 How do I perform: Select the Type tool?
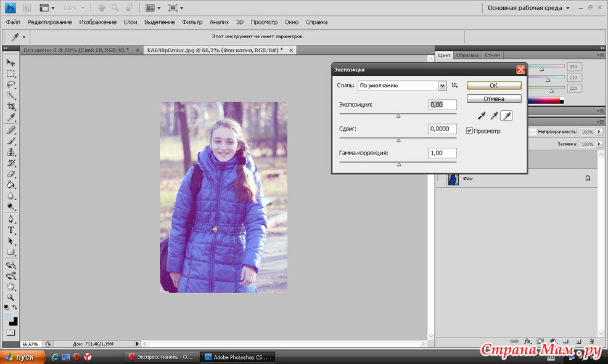pos(10,230)
